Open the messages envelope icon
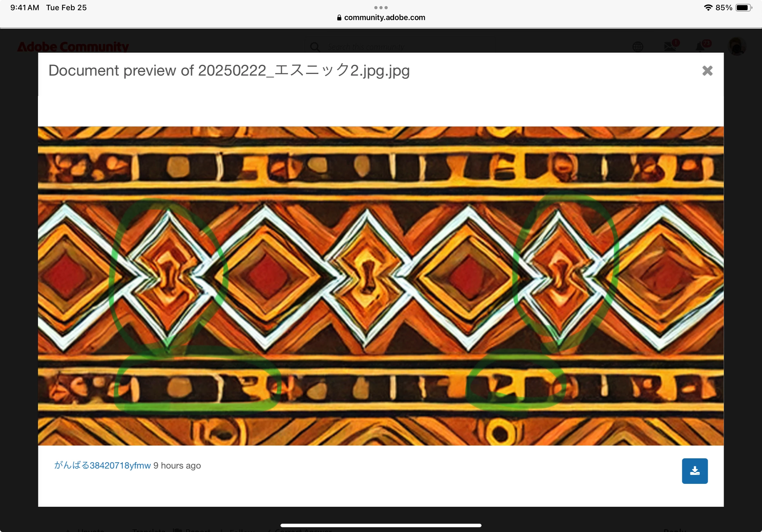This screenshot has height=532, width=762. coord(670,47)
